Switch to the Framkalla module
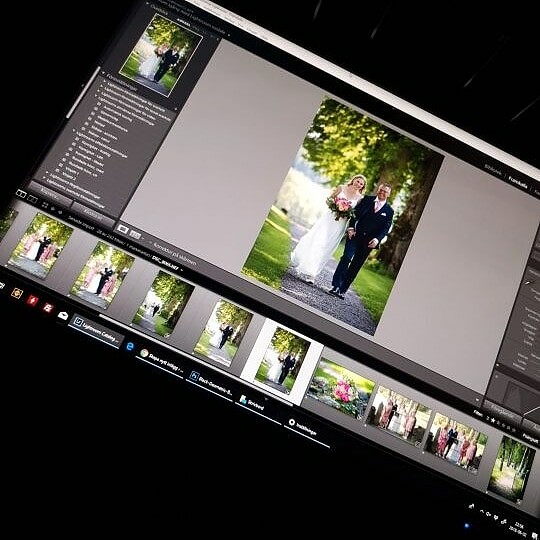Image resolution: width=540 pixels, height=540 pixels. [x=518, y=182]
